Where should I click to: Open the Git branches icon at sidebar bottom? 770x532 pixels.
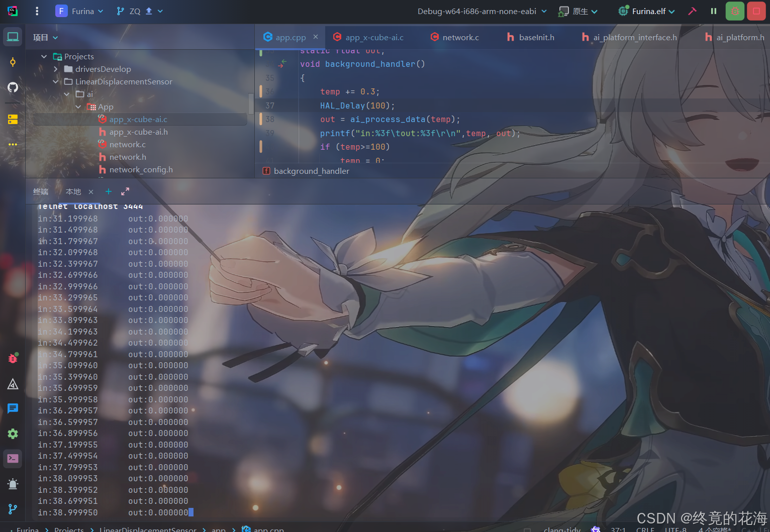pos(13,509)
